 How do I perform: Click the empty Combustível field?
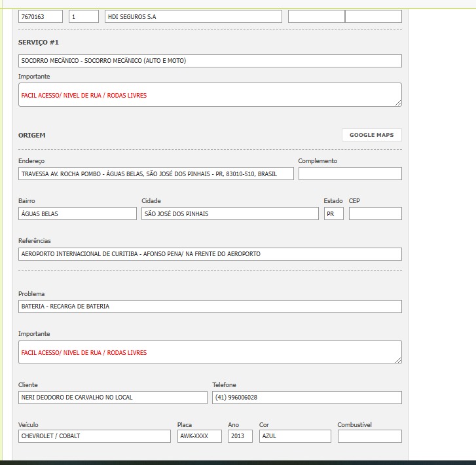[x=369, y=436]
